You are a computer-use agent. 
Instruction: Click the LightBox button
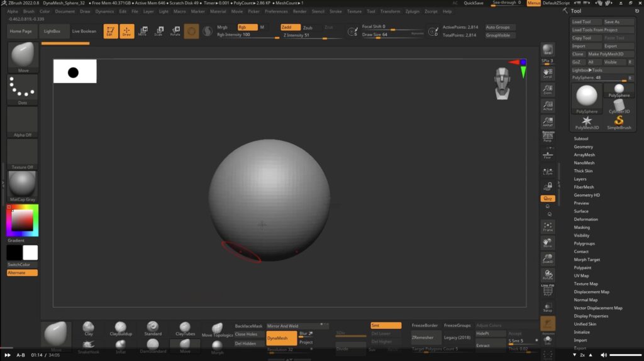[x=53, y=31]
